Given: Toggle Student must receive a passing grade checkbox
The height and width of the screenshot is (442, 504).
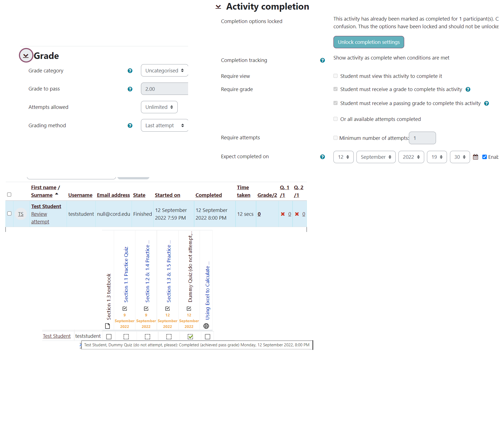Looking at the screenshot, I should coord(335,103).
